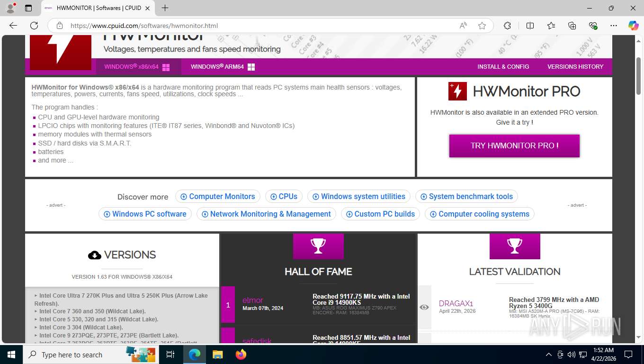Open Network Monitoring & Management link

coord(266,214)
